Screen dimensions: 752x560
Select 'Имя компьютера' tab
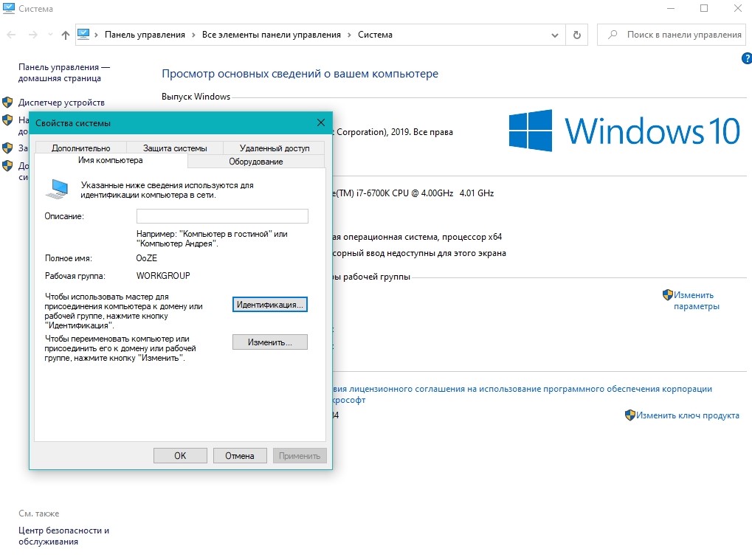click(x=111, y=161)
